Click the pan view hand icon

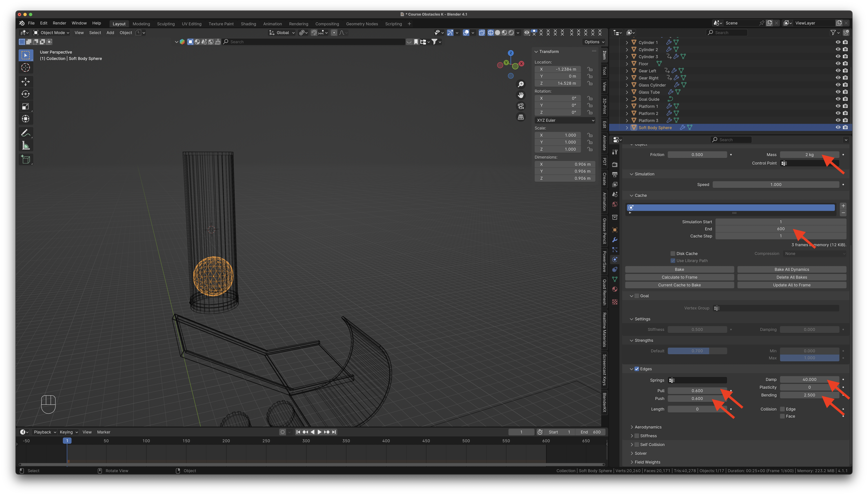click(521, 95)
